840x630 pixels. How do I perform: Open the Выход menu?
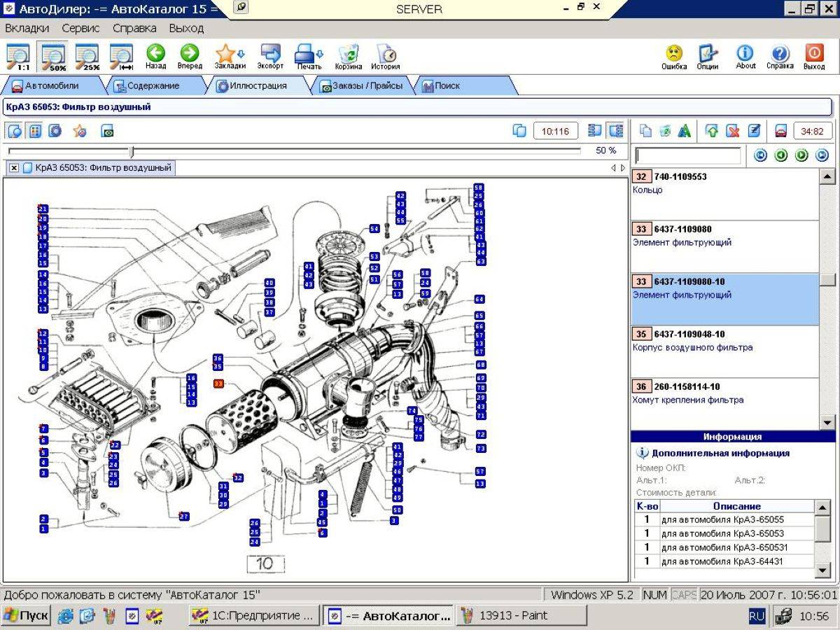(x=186, y=29)
